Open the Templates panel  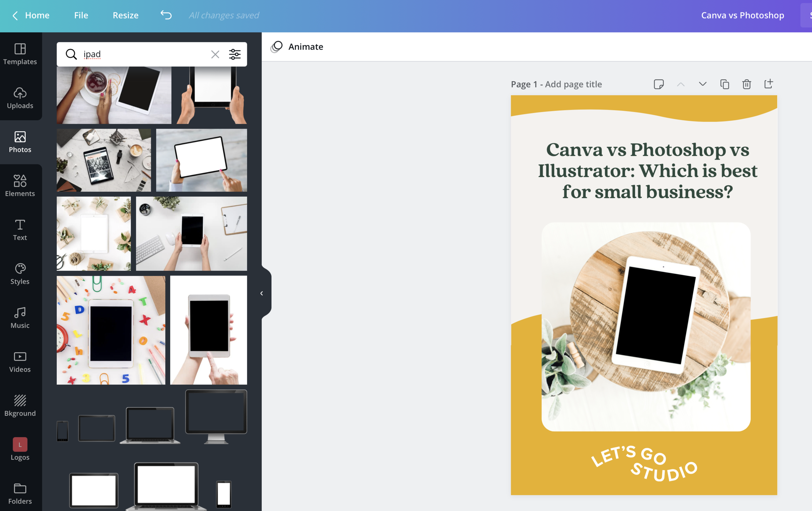[20, 54]
